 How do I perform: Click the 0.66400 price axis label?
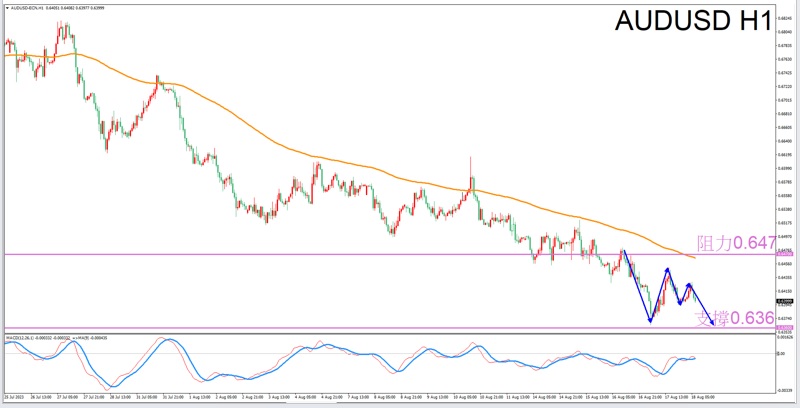(785, 141)
